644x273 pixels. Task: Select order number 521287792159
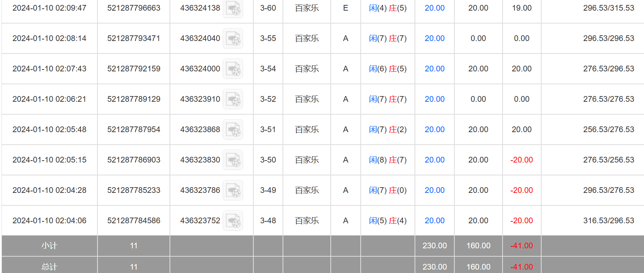[134, 69]
